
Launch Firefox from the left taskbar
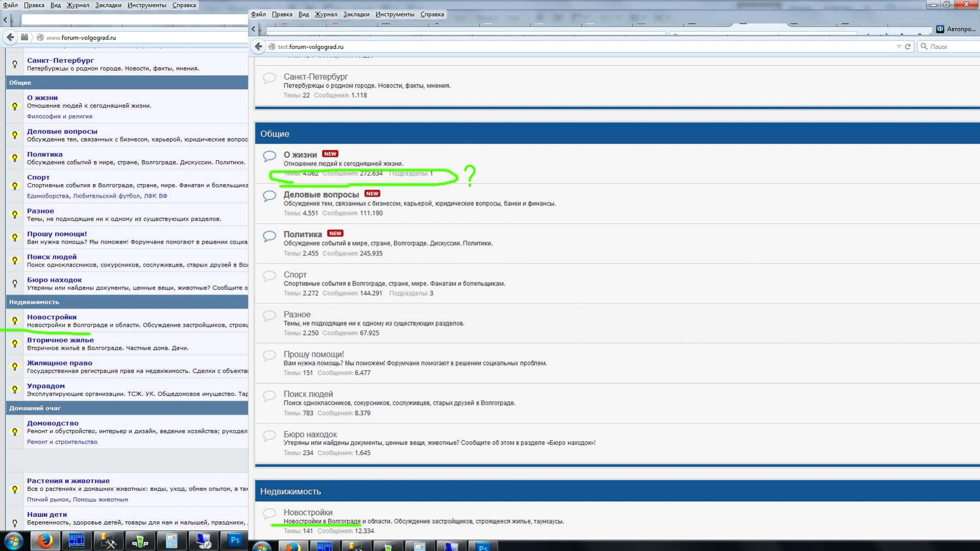click(45, 540)
